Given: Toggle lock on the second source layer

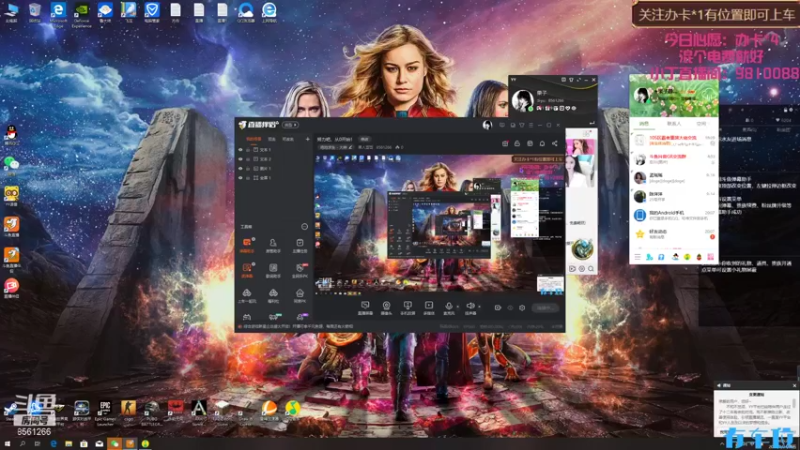Looking at the screenshot, I should [x=248, y=159].
